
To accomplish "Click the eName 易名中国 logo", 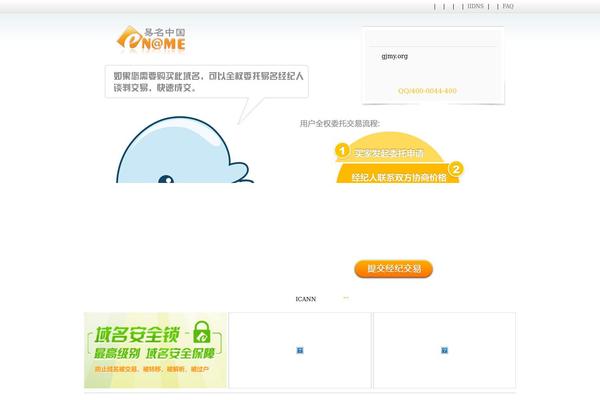I will (151, 39).
